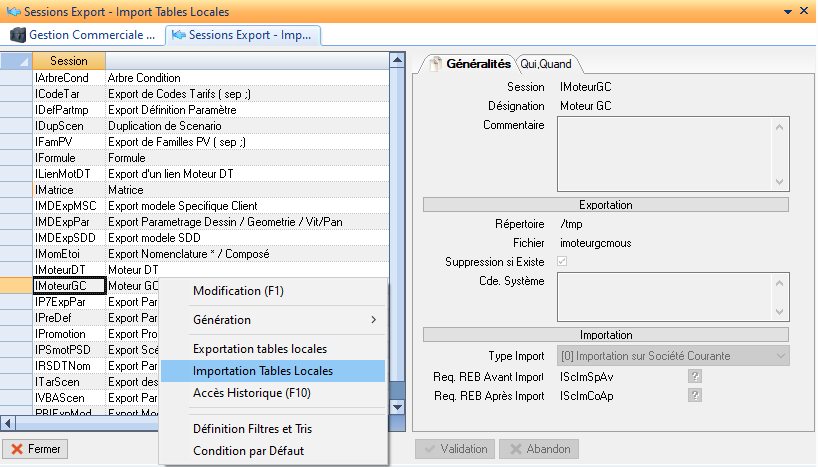Click the red X icon on Fermer
This screenshot has height=467, width=818.
[16, 449]
